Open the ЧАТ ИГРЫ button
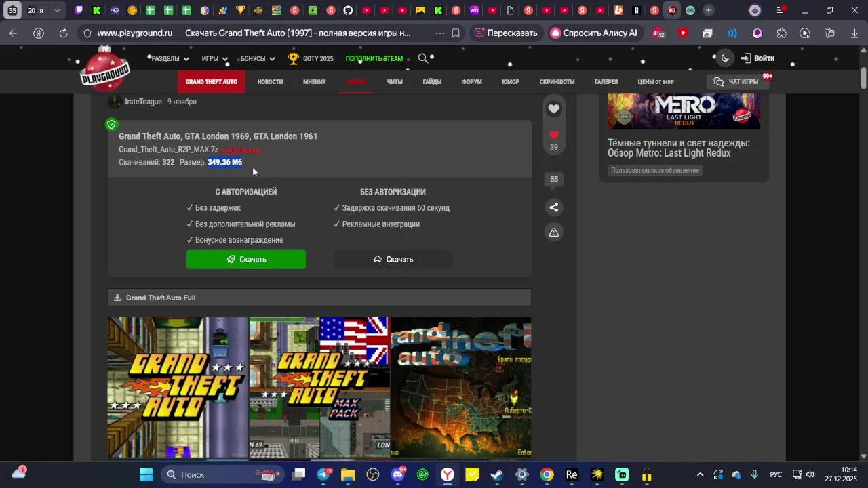The image size is (868, 488). point(737,82)
